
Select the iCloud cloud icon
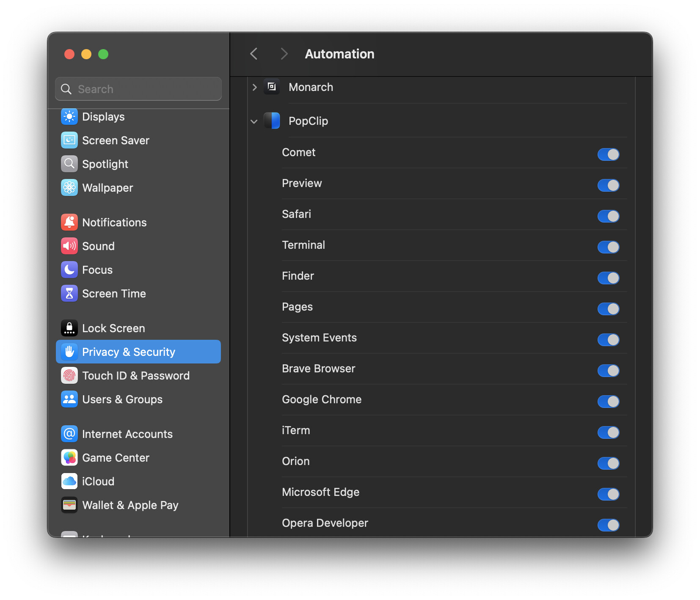click(x=69, y=482)
